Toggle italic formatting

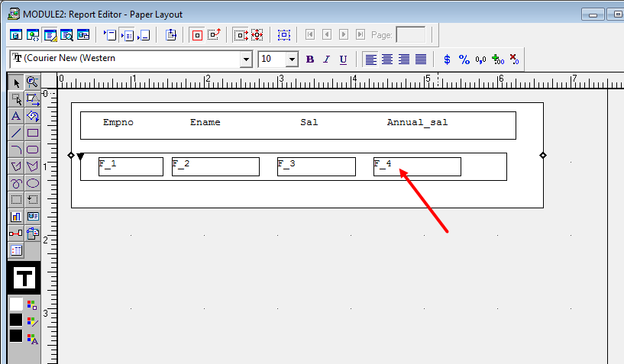[327, 60]
